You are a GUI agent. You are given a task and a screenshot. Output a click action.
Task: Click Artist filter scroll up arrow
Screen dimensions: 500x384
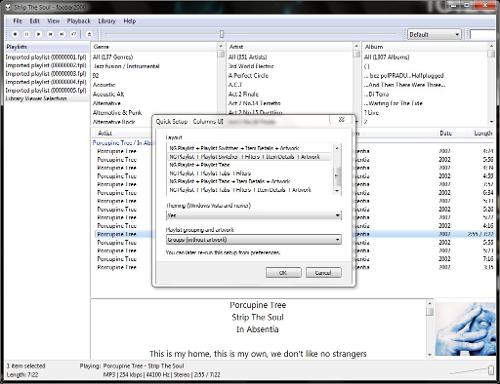click(356, 46)
